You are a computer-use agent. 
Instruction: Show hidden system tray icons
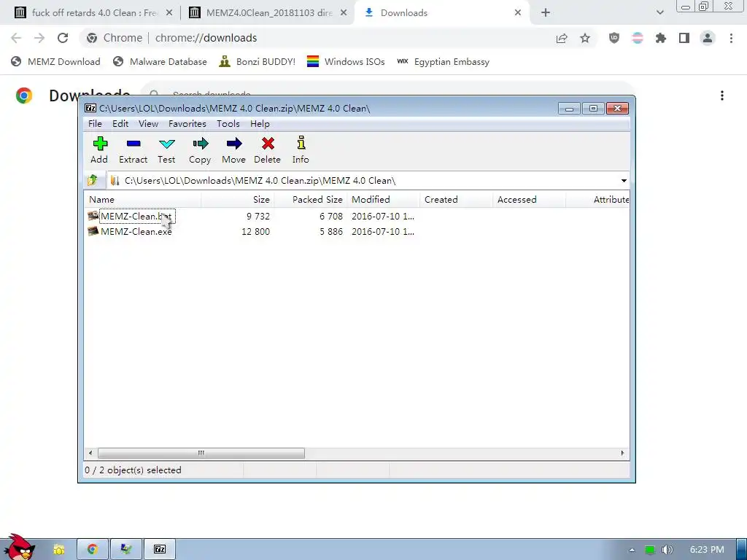point(632,550)
